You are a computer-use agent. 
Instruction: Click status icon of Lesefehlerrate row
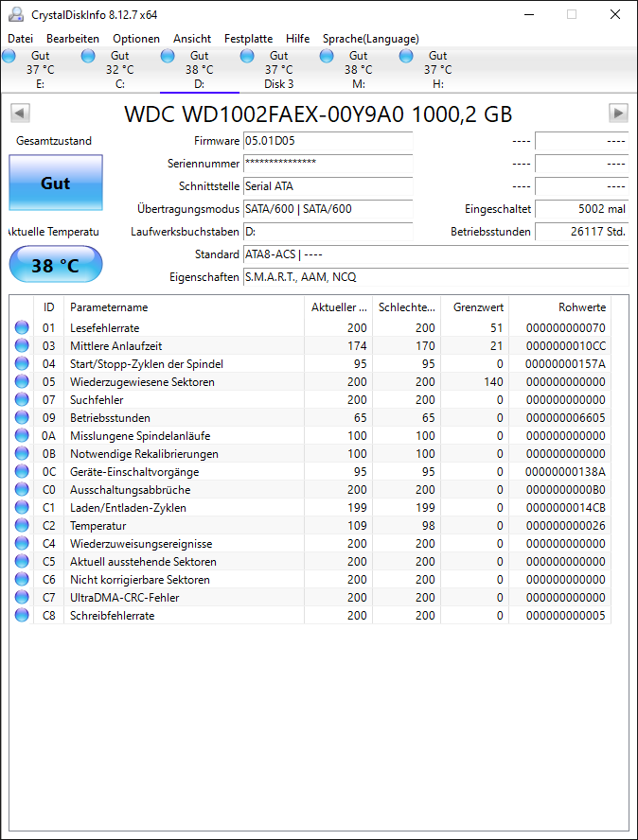(x=22, y=327)
